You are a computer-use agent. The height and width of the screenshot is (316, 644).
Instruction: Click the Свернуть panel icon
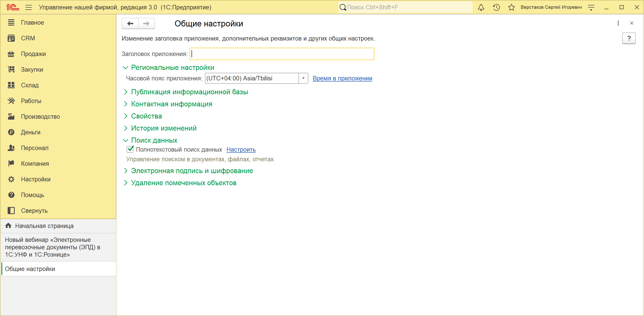click(11, 211)
